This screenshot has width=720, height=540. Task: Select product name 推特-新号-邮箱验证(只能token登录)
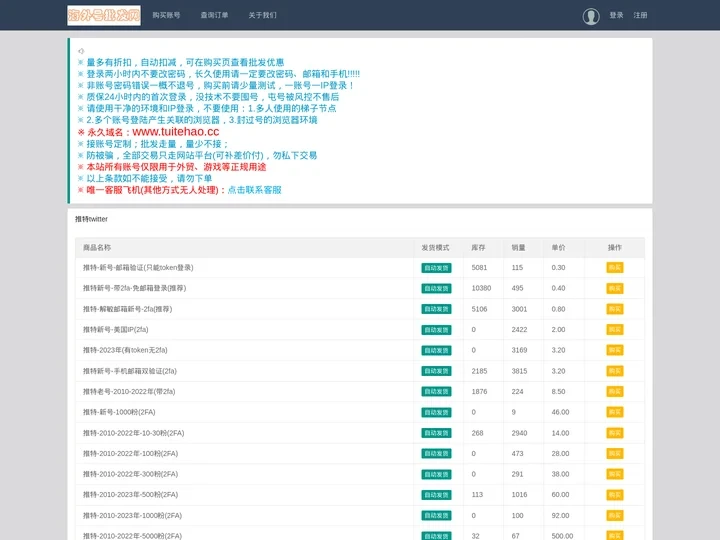[138, 268]
